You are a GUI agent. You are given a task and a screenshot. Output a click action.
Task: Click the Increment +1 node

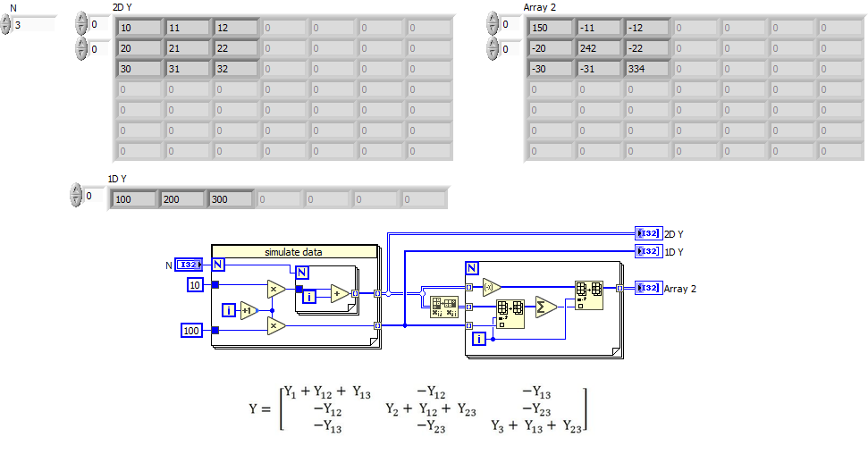tap(249, 311)
